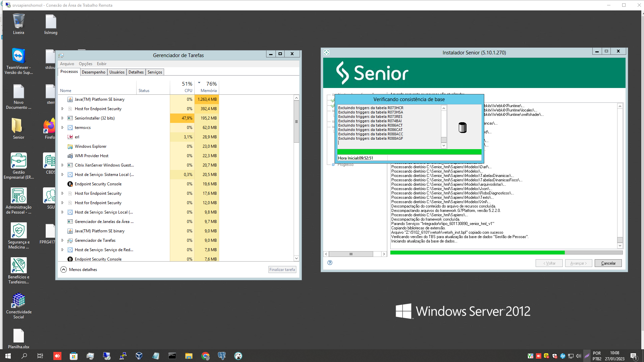
Task: Click HP icon in system tray
Action: (563, 356)
